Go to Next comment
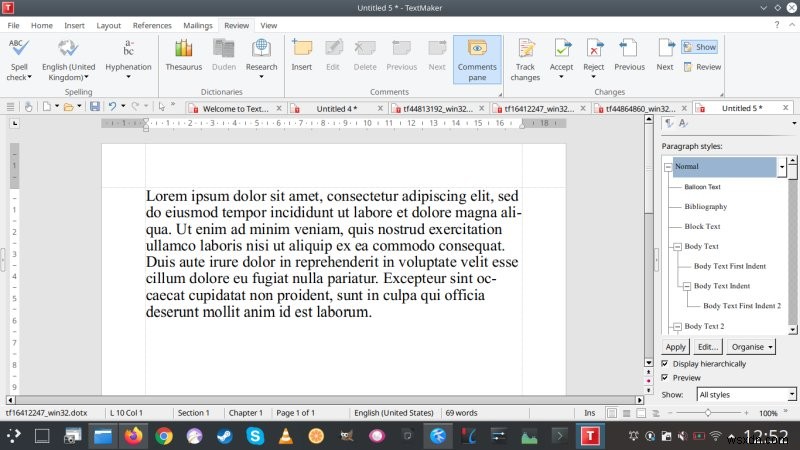Viewport: 800px width, 450px height. click(437, 55)
